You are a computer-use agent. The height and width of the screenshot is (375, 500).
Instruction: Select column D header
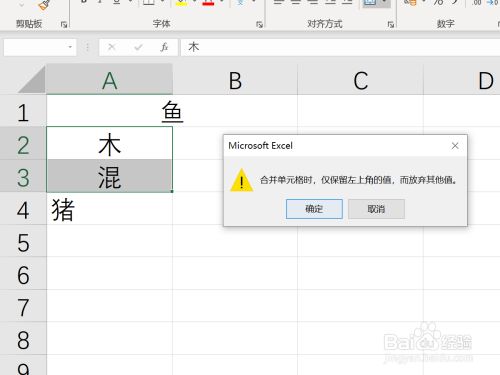462,80
